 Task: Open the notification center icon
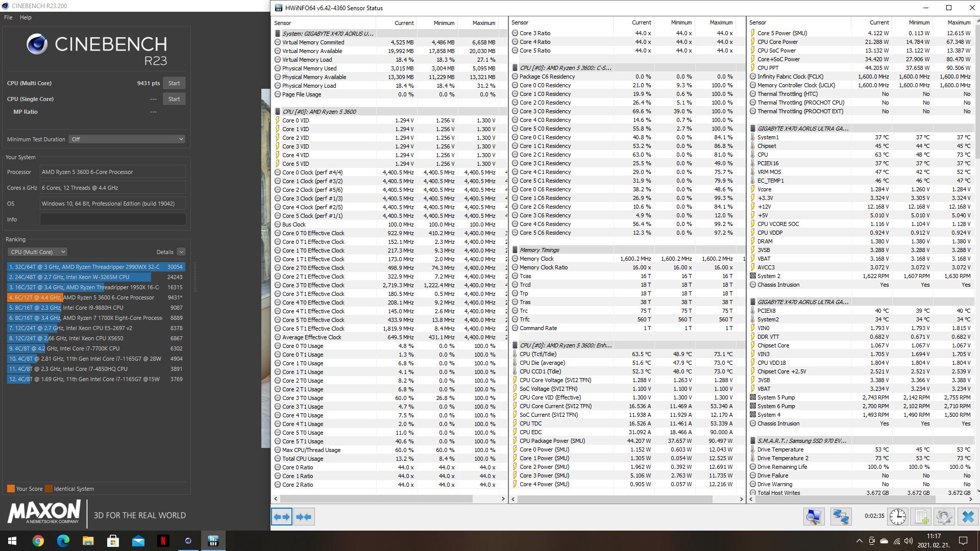click(x=963, y=541)
